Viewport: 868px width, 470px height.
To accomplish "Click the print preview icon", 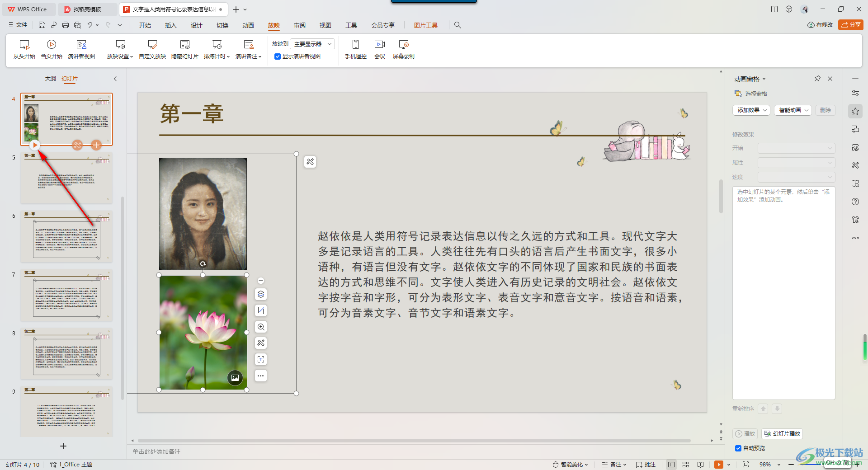I will (77, 25).
